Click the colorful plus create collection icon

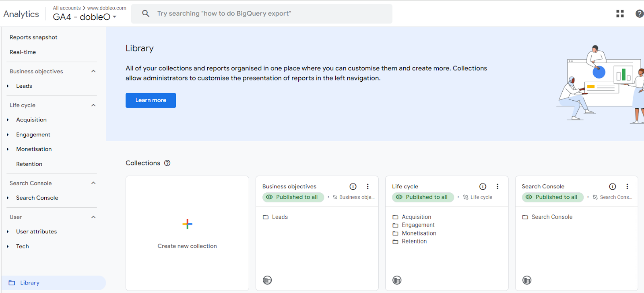[187, 224]
